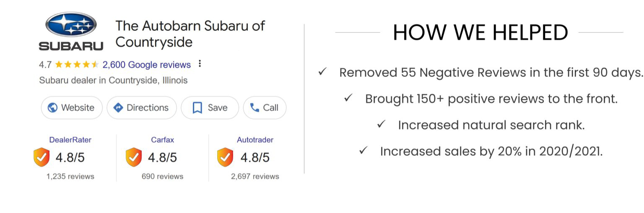644x213 pixels.
Task: Click the yellow star rating
Action: 77,65
